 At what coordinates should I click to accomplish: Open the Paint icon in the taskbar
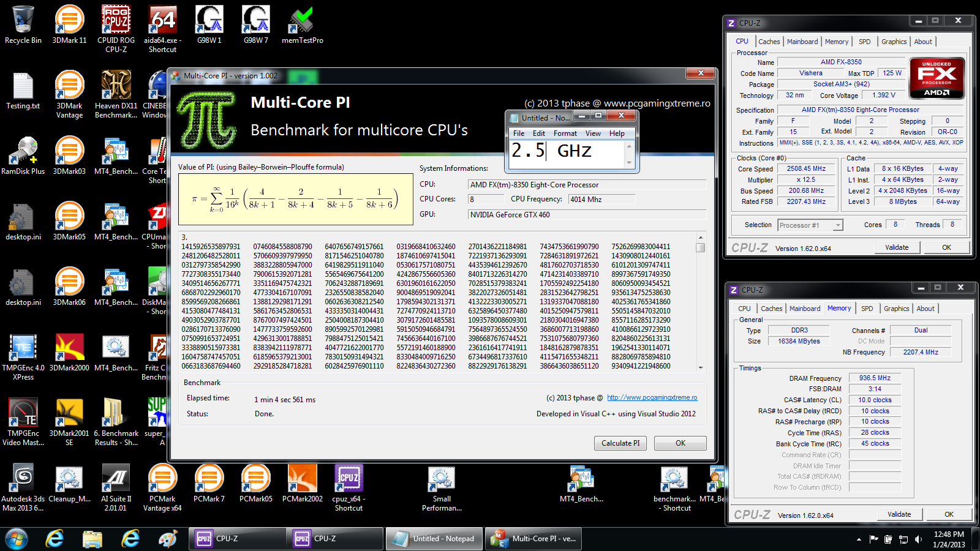tap(167, 539)
